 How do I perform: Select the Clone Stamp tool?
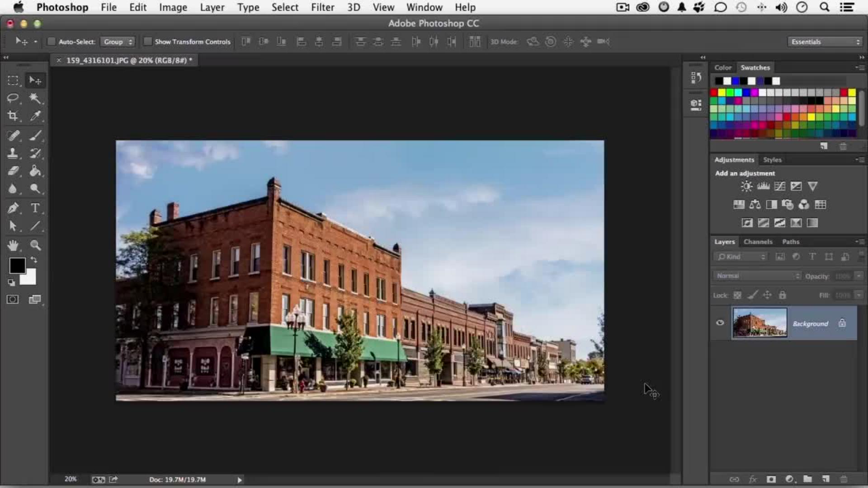[13, 153]
